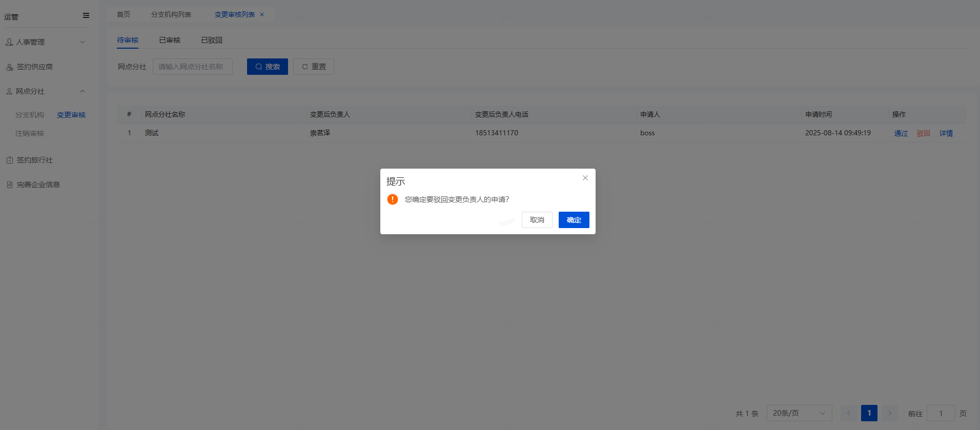Go to previous page arrow

[849, 413]
